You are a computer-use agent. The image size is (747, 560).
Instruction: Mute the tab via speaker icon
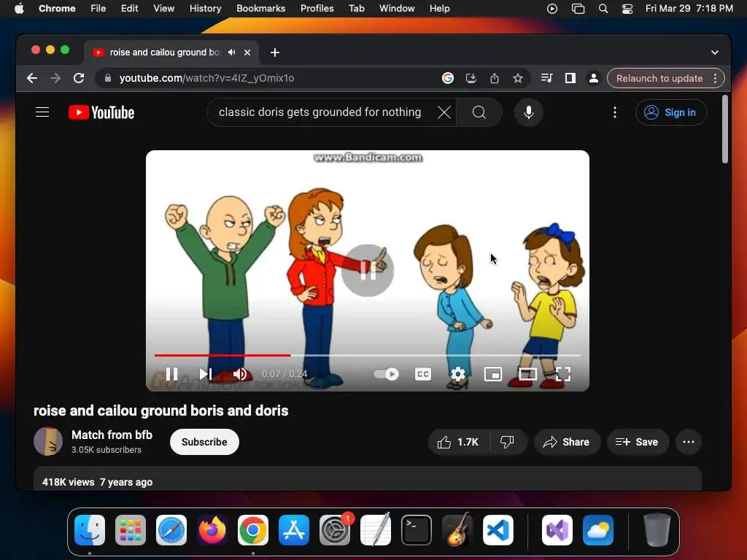[231, 52]
